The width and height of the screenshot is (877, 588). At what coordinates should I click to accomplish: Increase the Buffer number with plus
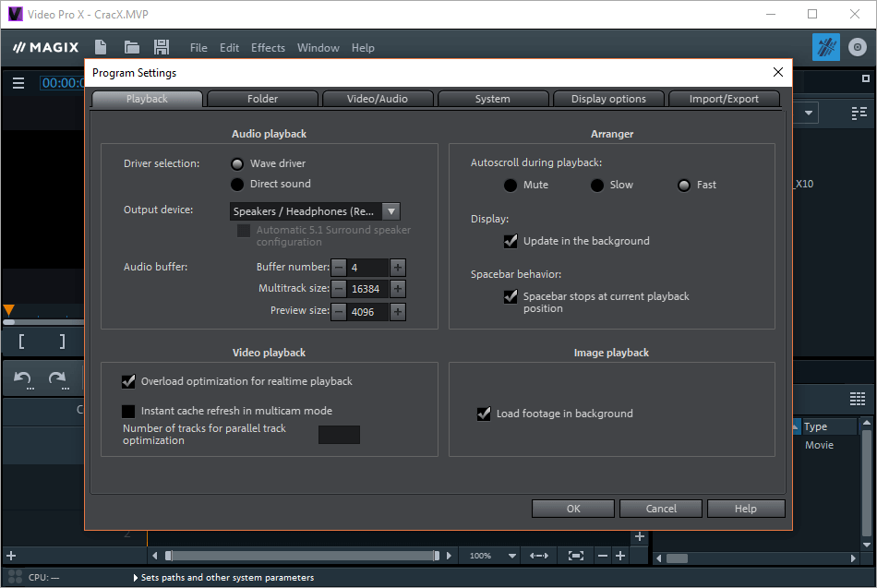point(397,268)
